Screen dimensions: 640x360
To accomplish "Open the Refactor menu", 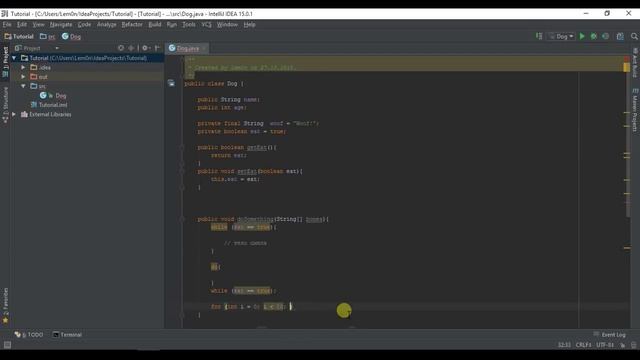I will click(x=132, y=24).
